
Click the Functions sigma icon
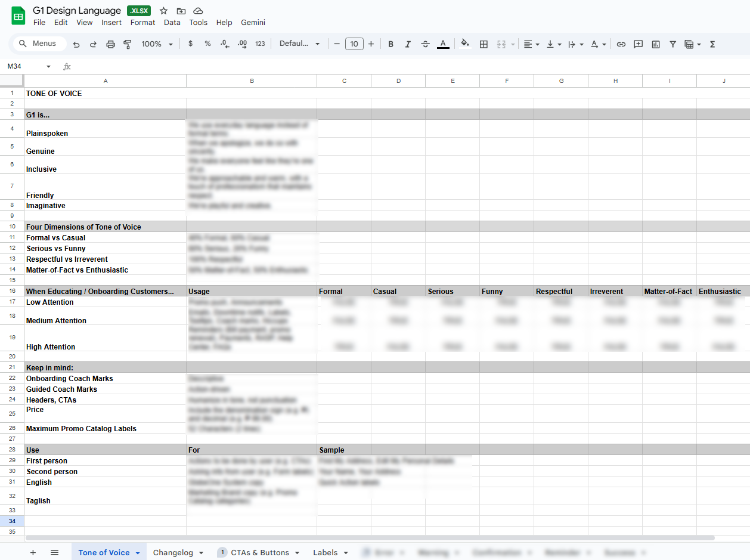tap(712, 44)
